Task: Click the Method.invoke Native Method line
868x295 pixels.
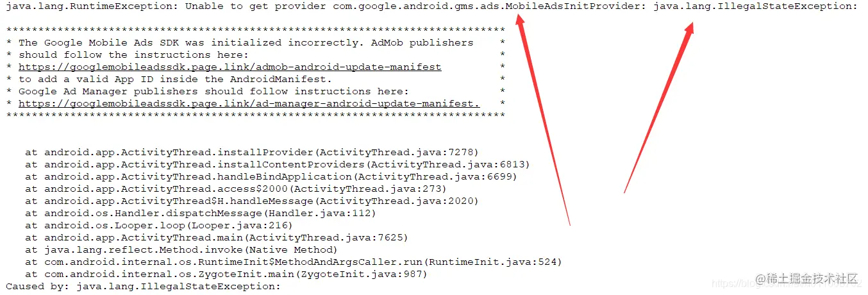Action: 181,250
